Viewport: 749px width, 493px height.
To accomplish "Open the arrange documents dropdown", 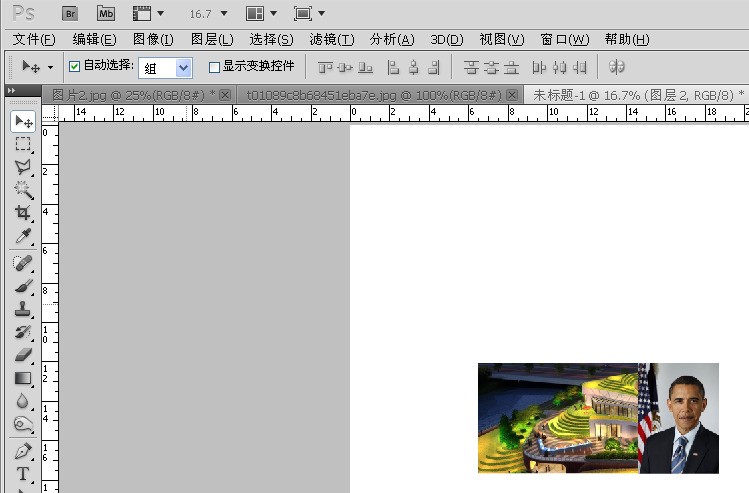I will click(x=273, y=13).
